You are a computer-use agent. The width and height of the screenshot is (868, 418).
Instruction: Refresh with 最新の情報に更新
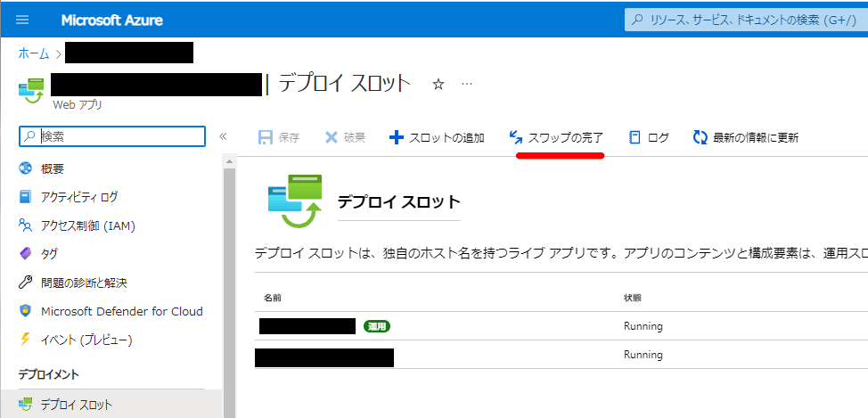pyautogui.click(x=746, y=137)
